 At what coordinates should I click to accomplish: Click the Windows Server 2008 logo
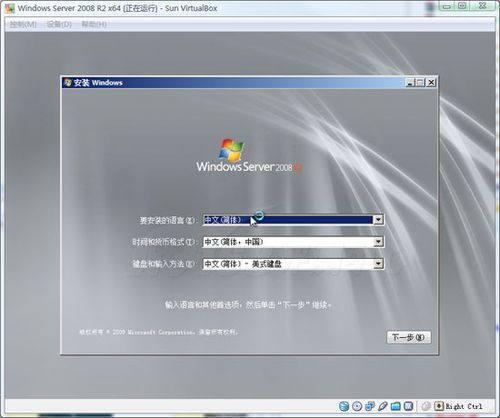[249, 156]
